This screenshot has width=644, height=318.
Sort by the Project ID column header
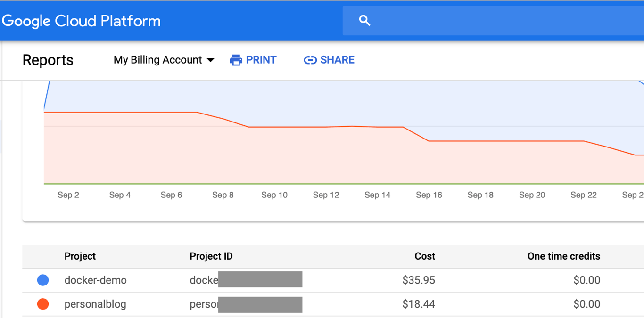click(211, 256)
